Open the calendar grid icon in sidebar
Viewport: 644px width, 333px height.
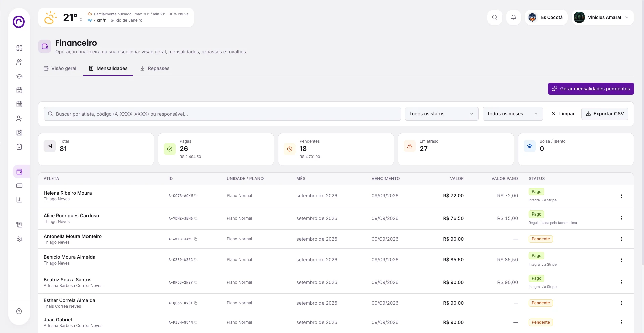[x=19, y=104]
